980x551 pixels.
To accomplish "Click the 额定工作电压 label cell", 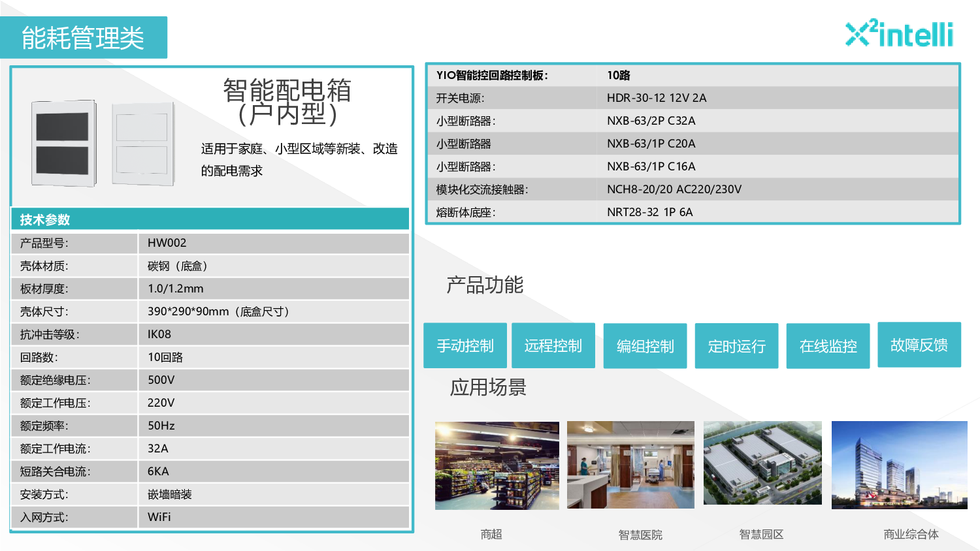I will pos(74,403).
